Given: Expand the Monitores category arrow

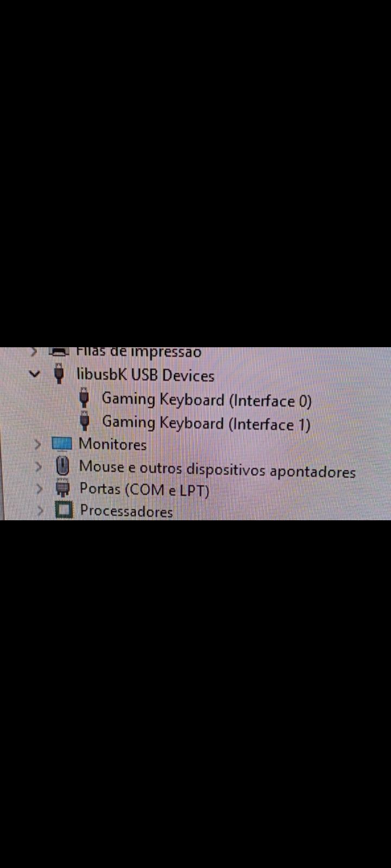Looking at the screenshot, I should coord(37,444).
